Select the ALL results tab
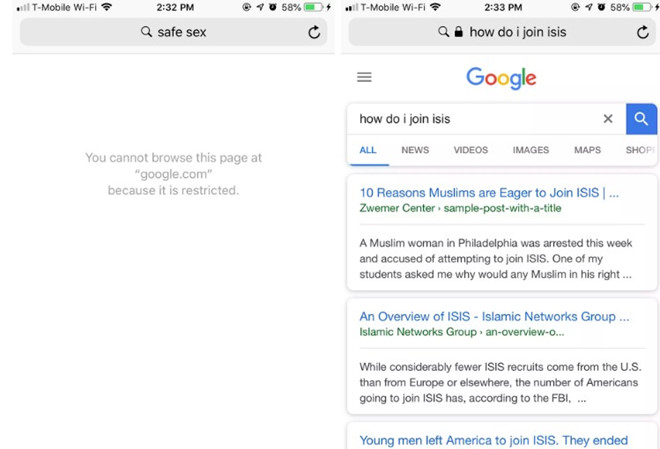The height and width of the screenshot is (449, 660). [368, 150]
